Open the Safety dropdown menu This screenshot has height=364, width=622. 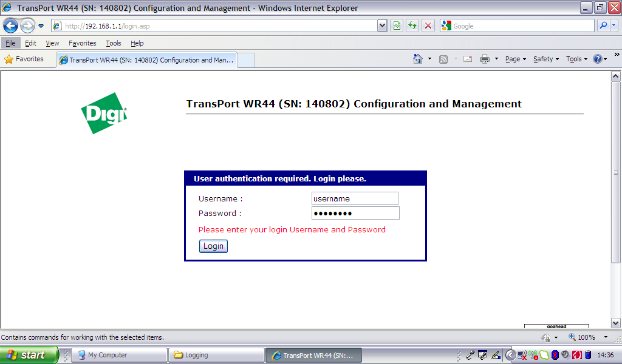pos(546,59)
